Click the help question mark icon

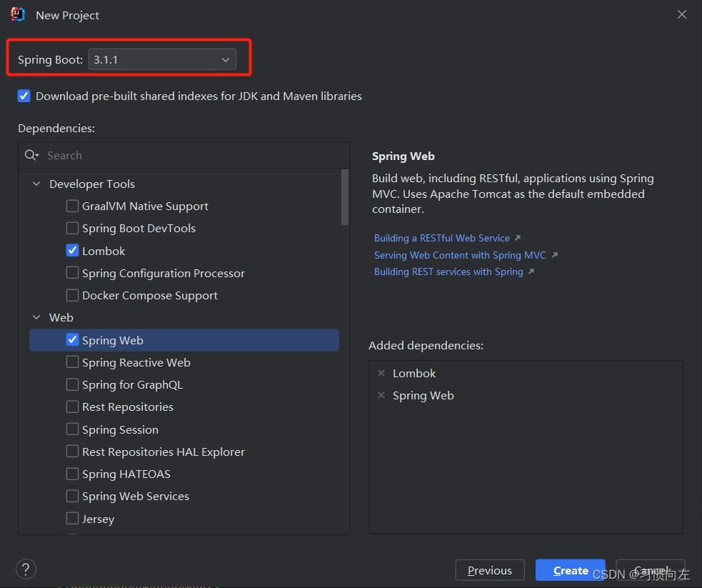[x=26, y=569]
